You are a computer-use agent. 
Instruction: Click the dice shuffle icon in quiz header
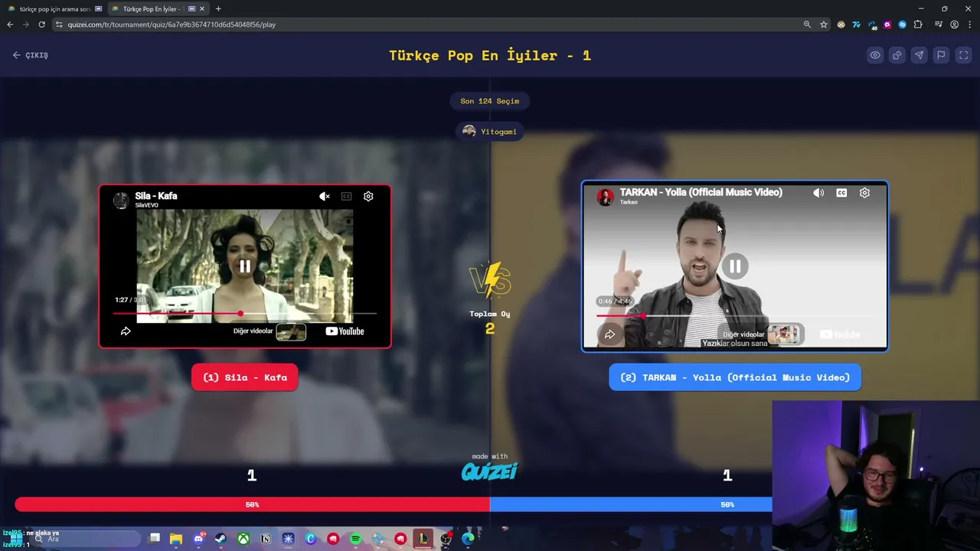pyautogui.click(x=897, y=55)
